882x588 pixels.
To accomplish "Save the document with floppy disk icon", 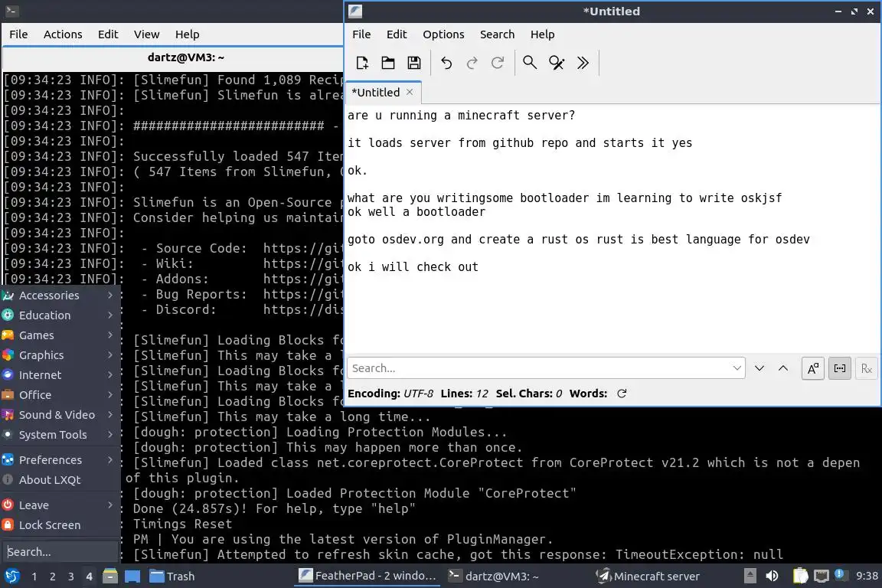I will pyautogui.click(x=414, y=63).
